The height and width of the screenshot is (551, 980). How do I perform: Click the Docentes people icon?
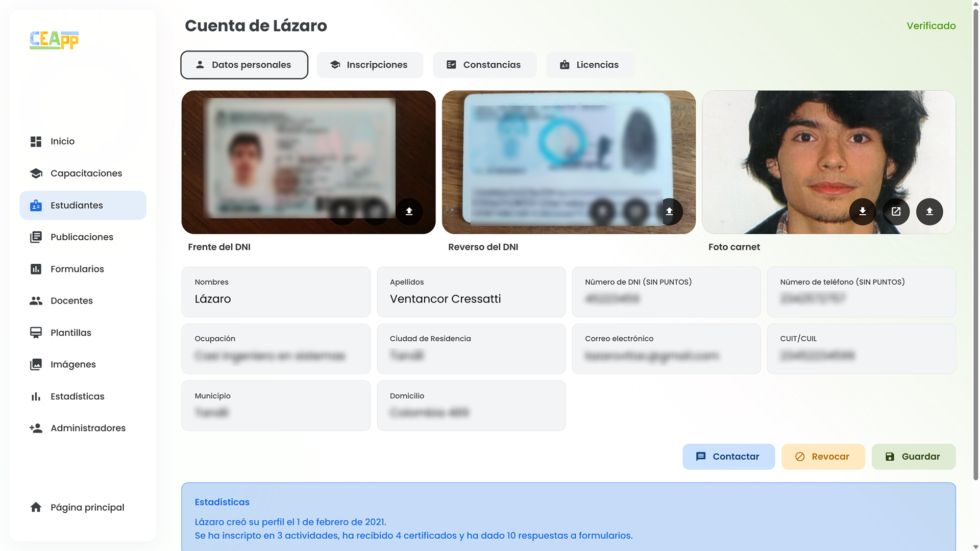(36, 301)
